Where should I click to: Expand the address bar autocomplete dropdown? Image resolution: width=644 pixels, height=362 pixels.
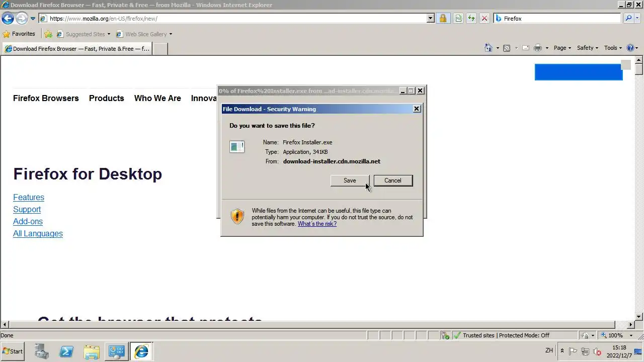[431, 19]
